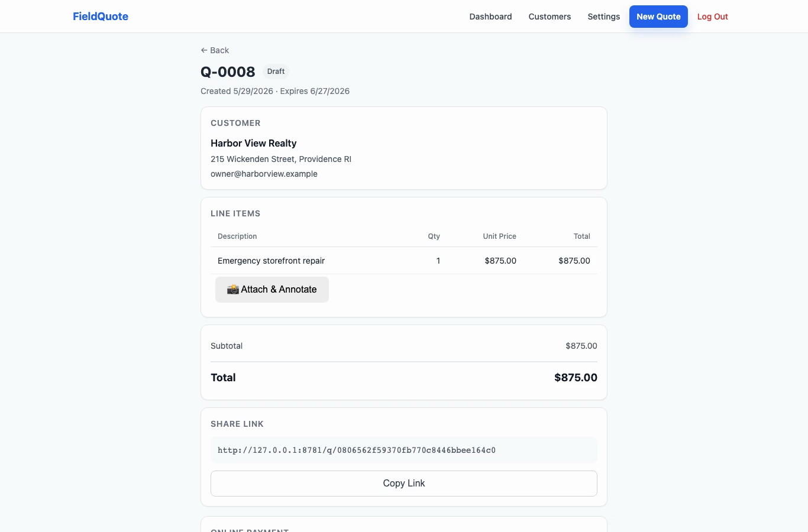Click the camera icon on Attach & Annotate
The height and width of the screenshot is (532, 808).
tap(233, 290)
